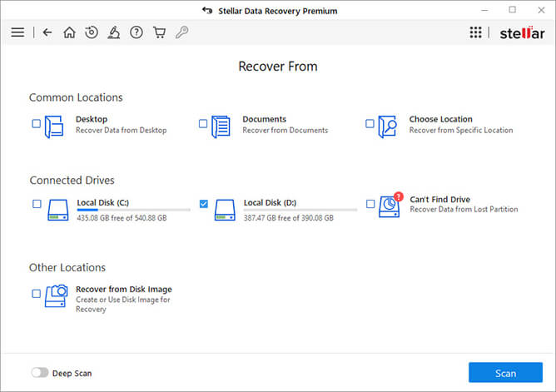Check the Recover from Disk Image checkbox
Image resolution: width=556 pixels, height=392 pixels.
[36, 294]
